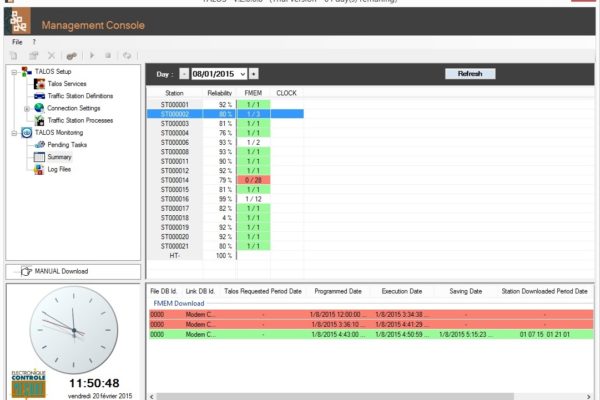600x400 pixels.
Task: Click the 99 % reliability value
Action: click(x=225, y=199)
